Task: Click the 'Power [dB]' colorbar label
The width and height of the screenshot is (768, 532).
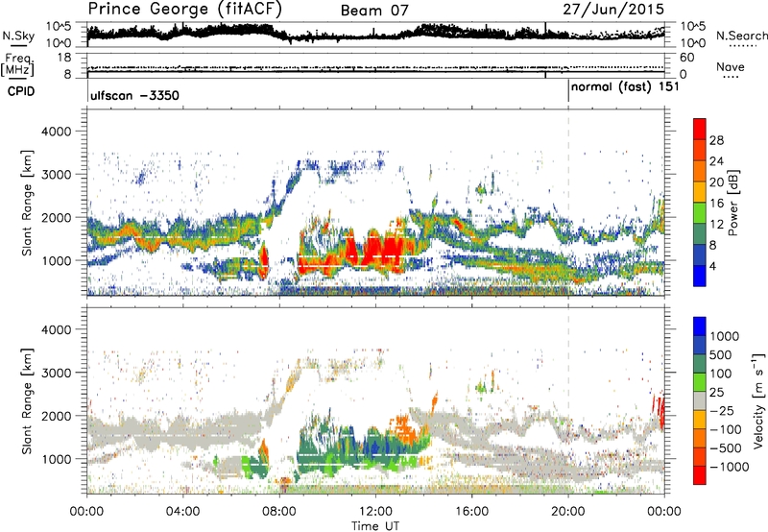Action: coord(732,203)
